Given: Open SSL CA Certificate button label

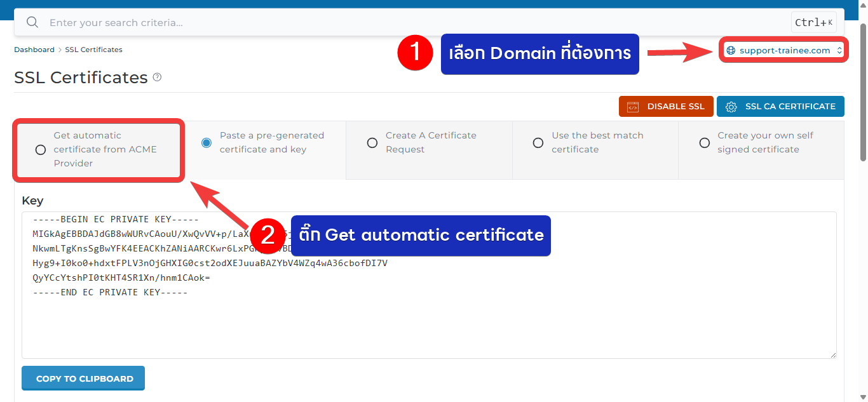Looking at the screenshot, I should pyautogui.click(x=790, y=107).
